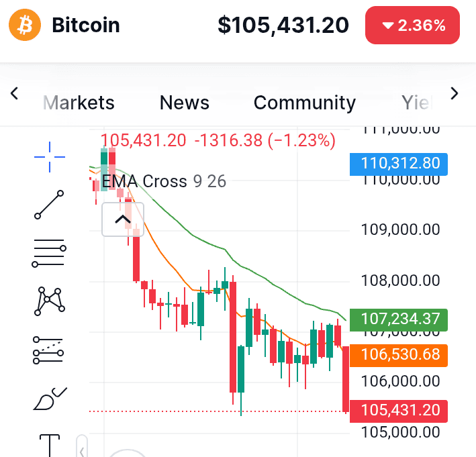This screenshot has height=457, width=476.
Task: Click the green 107,234.37 price label
Action: 399,319
